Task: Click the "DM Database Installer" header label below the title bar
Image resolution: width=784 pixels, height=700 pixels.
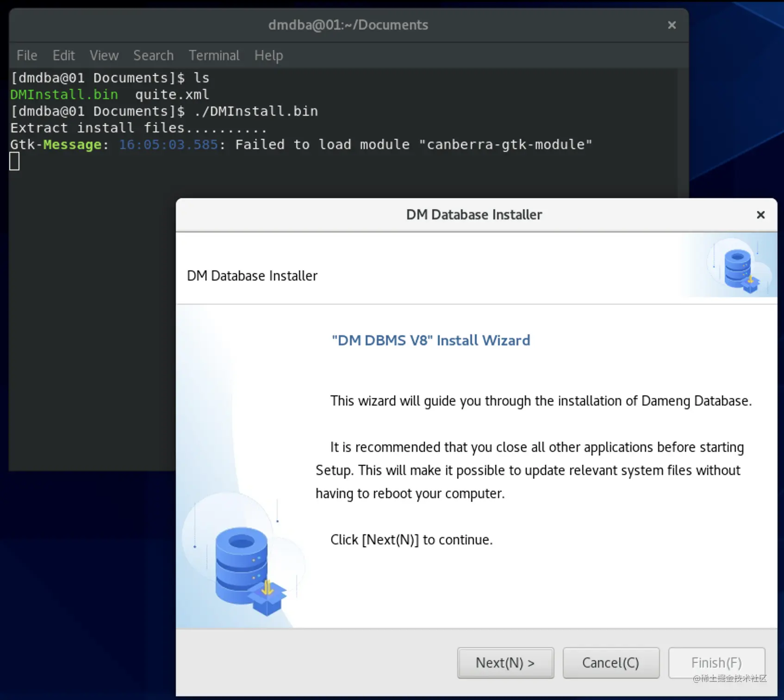Action: (252, 276)
